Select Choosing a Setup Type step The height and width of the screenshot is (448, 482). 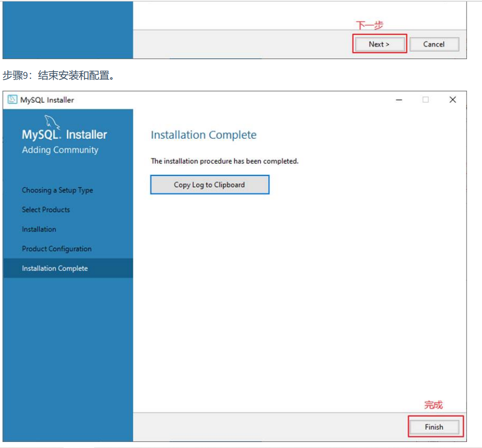[x=57, y=190]
